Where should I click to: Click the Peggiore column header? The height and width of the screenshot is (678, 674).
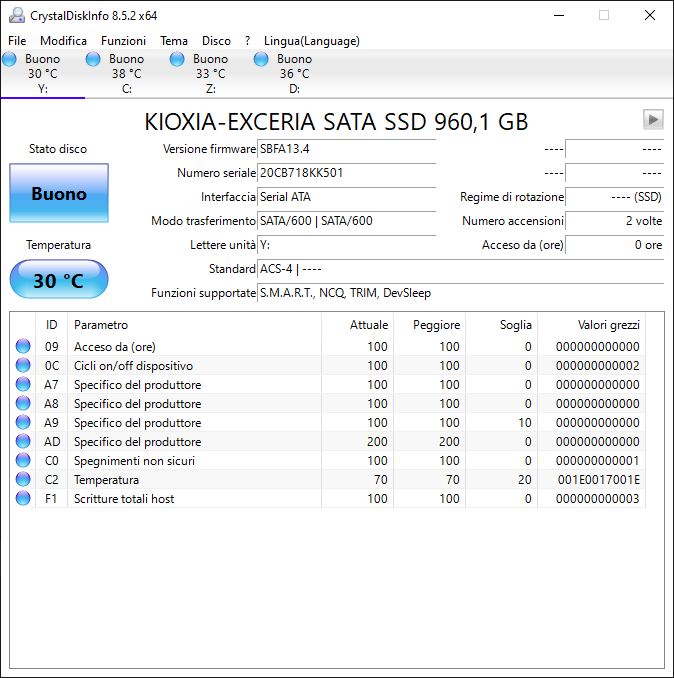(430, 325)
